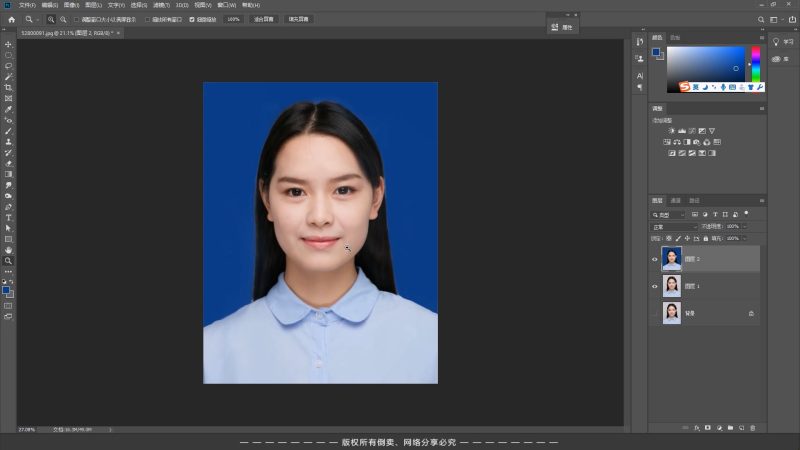Toggle visibility of 图层 1 layer
This screenshot has width=800, height=450.
point(655,286)
